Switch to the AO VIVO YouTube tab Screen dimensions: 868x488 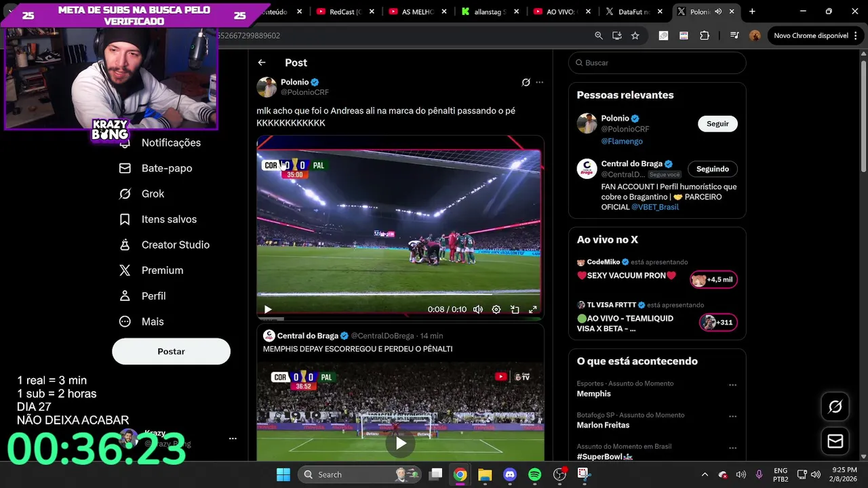561,12
